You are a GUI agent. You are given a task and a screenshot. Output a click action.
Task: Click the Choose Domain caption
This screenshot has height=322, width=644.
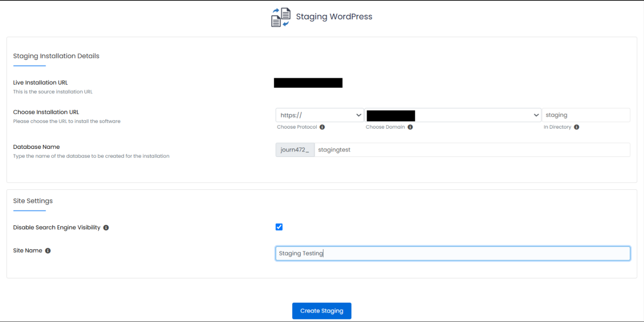385,127
